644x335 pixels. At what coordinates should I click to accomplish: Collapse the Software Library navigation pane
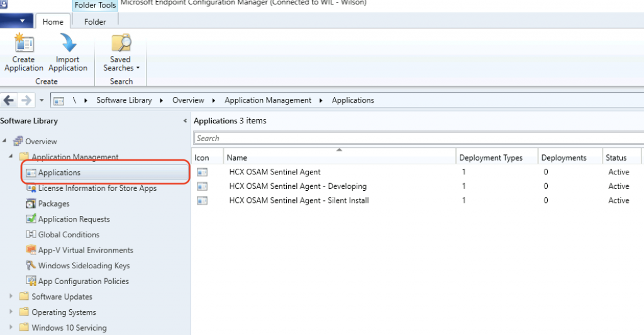[185, 121]
